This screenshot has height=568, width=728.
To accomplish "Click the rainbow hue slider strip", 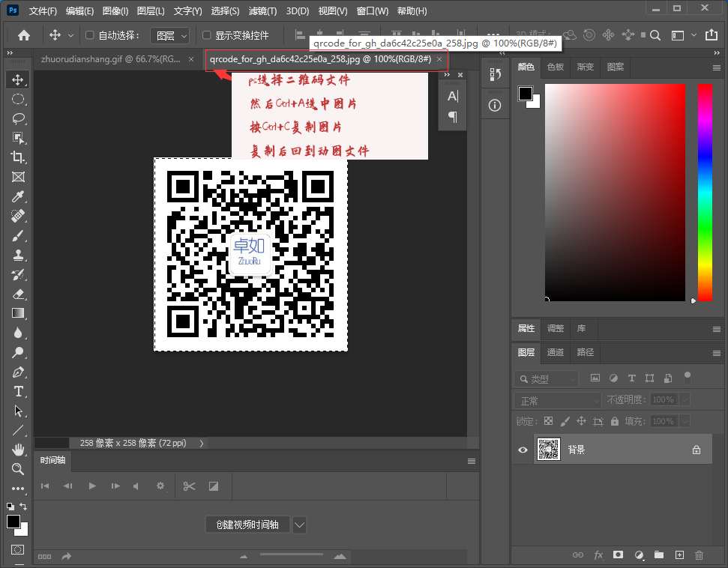I will pos(705,192).
